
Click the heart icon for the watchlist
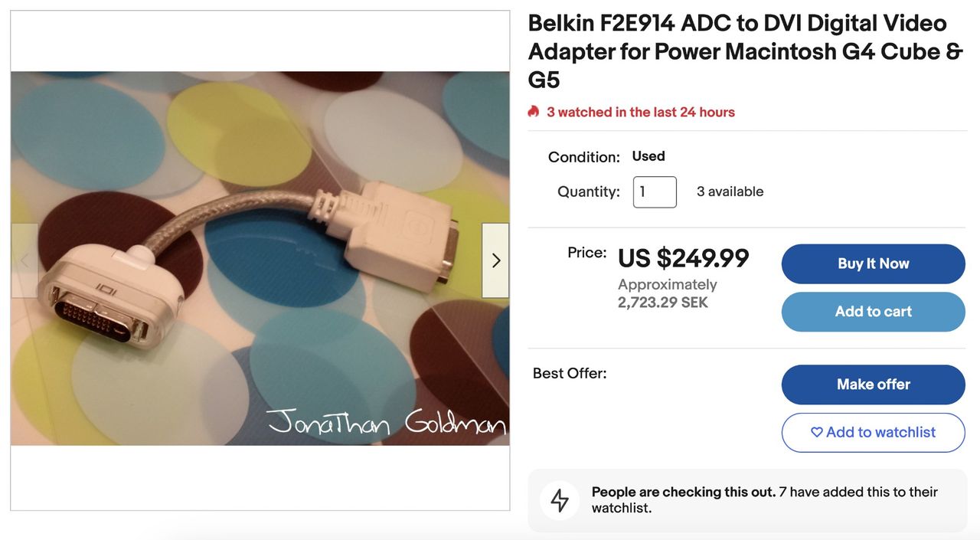(x=816, y=432)
